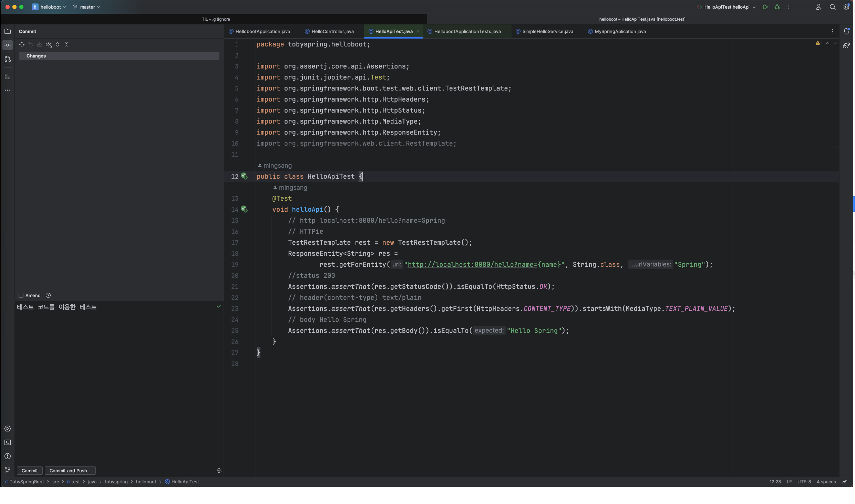855x504 pixels.
Task: Go to previous highlighted error arrow
Action: pos(828,43)
